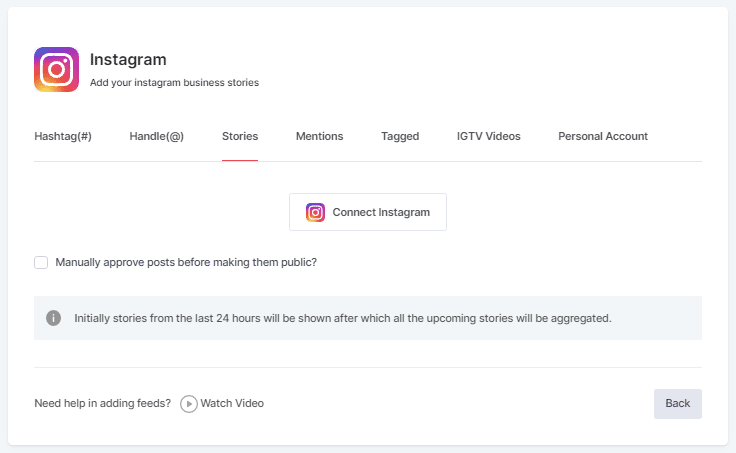Click the play icon beside Watch Video

pyautogui.click(x=188, y=404)
